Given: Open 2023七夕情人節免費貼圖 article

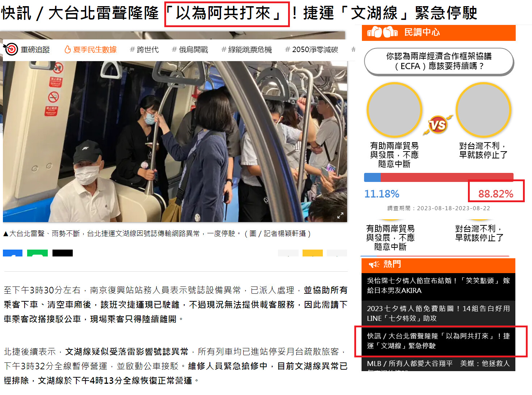Looking at the screenshot, I should 438,313.
